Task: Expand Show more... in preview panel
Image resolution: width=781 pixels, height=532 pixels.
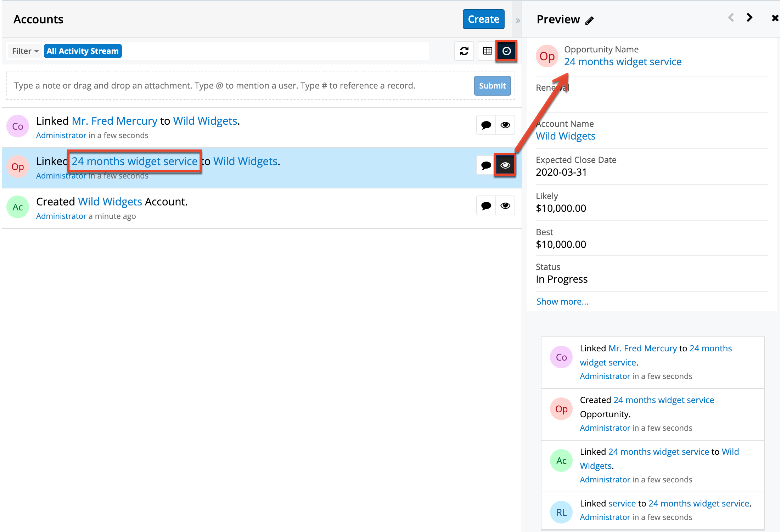Action: click(562, 301)
